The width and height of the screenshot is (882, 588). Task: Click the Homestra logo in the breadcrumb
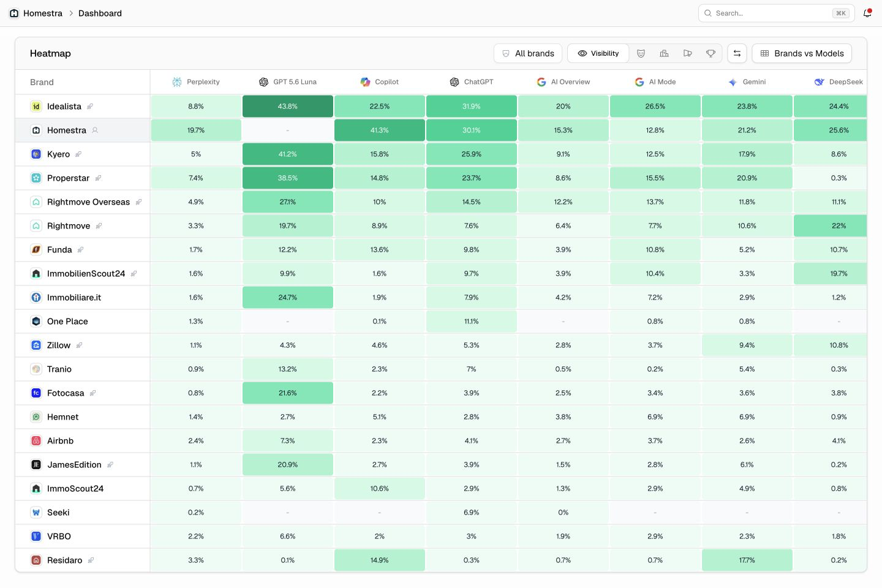point(14,13)
